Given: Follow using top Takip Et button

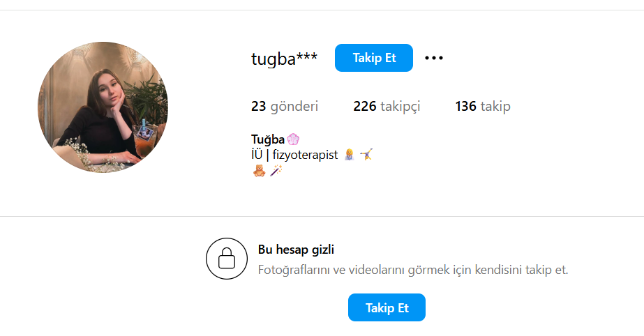Looking at the screenshot, I should 374,58.
